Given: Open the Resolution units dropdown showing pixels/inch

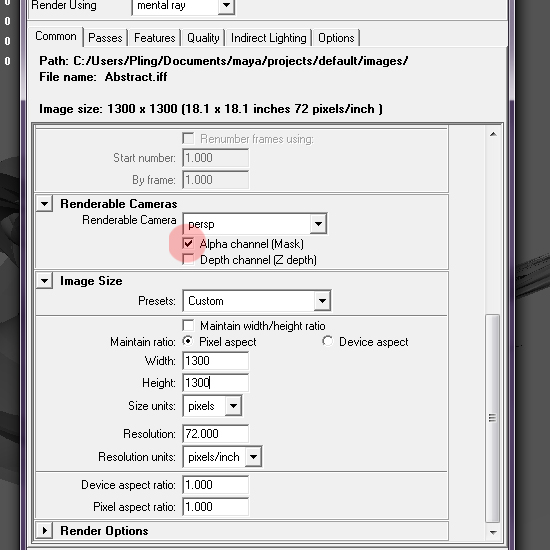Looking at the screenshot, I should tap(222, 457).
